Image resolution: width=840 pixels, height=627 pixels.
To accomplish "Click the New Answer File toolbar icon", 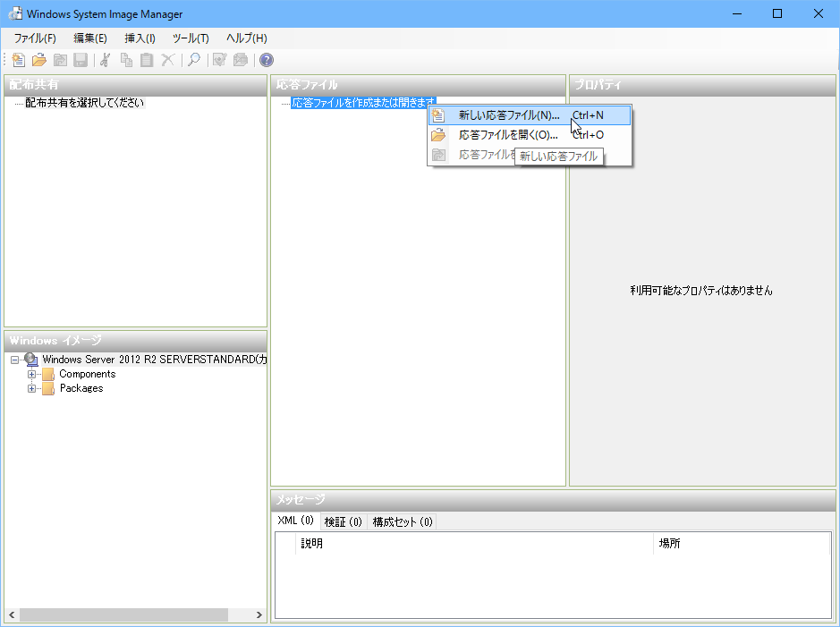I will (18, 60).
